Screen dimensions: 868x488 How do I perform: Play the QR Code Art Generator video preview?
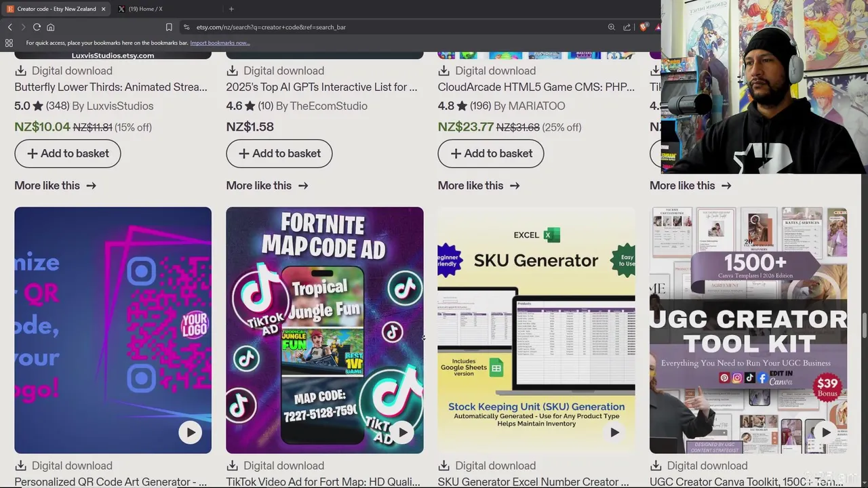click(x=191, y=432)
